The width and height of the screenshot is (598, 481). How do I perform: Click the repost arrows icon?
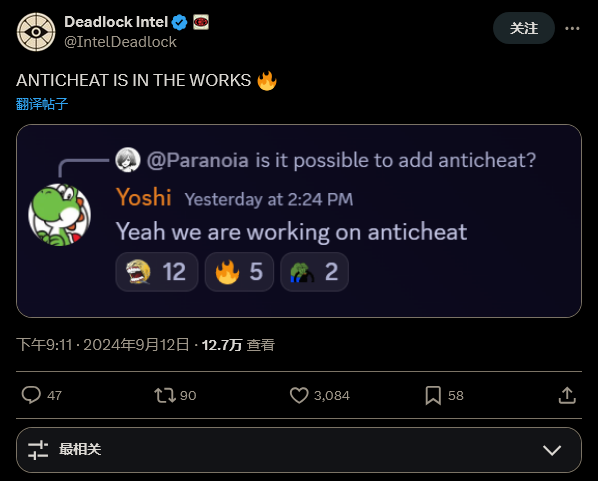tap(165, 395)
